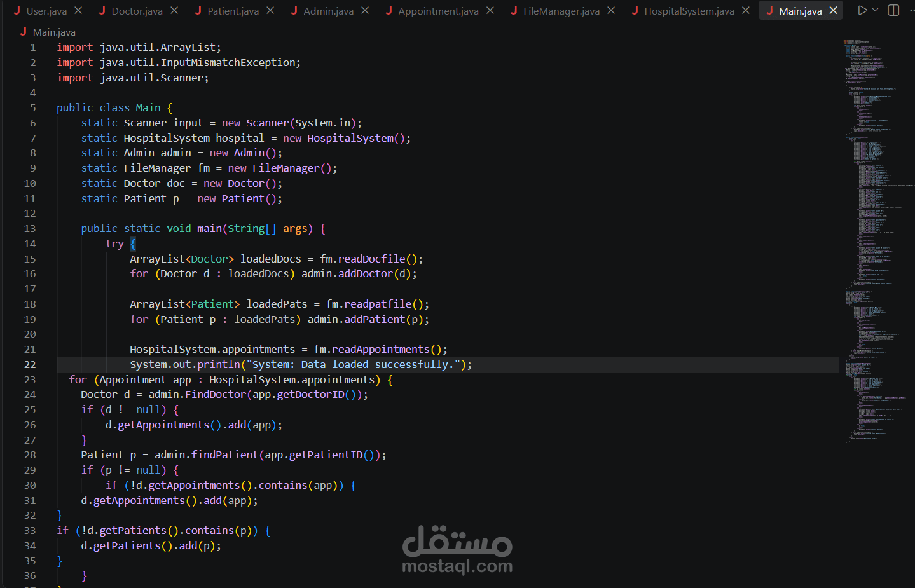Click the "try" keyword in main

pos(114,243)
